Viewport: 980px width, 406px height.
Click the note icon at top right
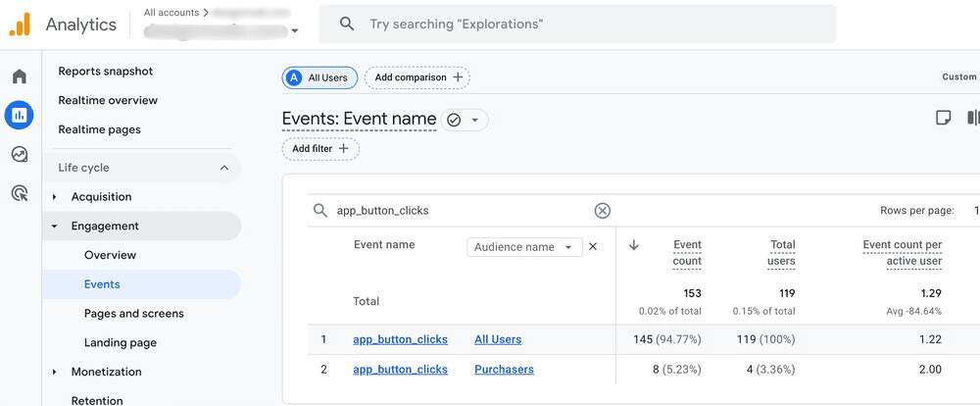pos(943,118)
